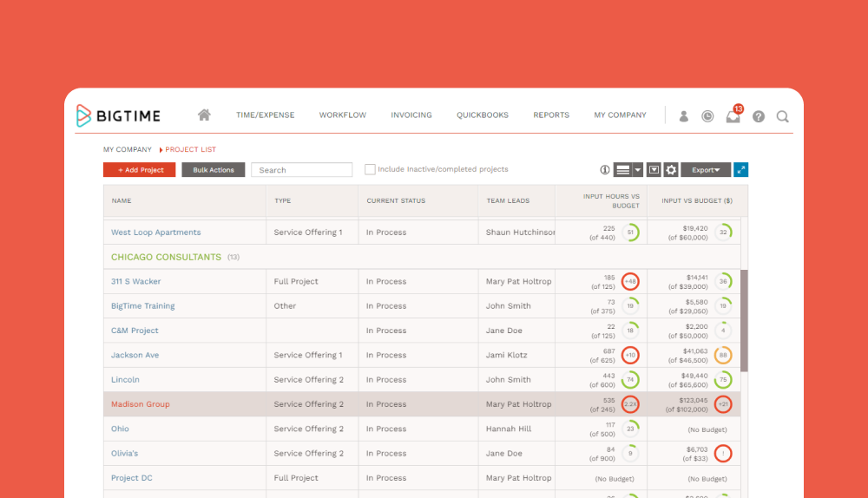The height and width of the screenshot is (498, 868).
Task: Open the help question mark icon
Action: [x=759, y=116]
